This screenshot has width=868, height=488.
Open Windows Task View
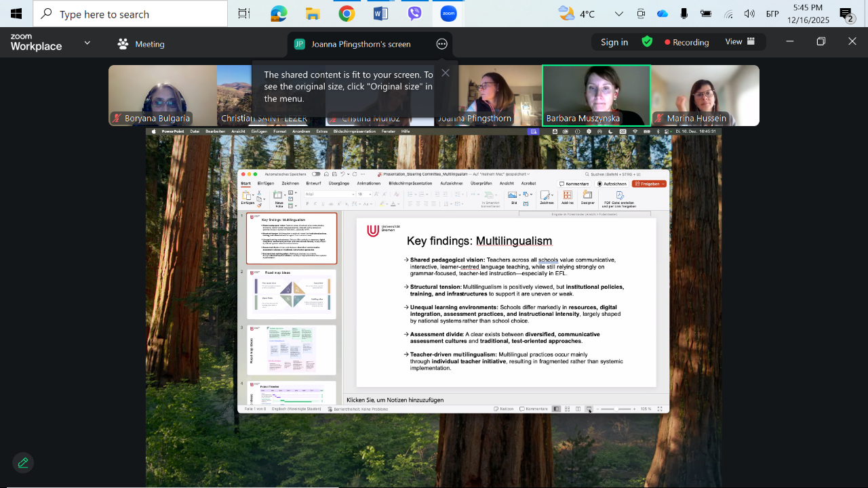[244, 14]
